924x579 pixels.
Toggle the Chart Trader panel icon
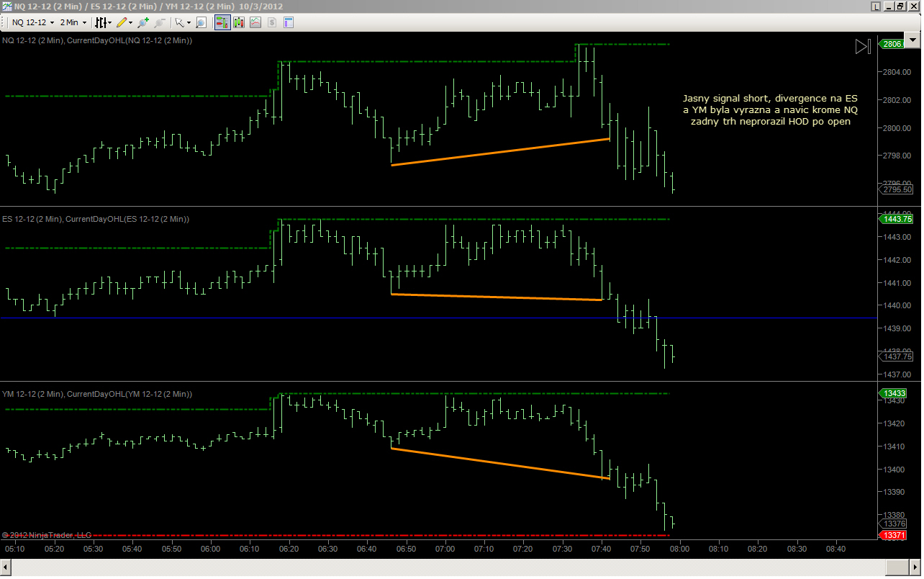pos(222,22)
